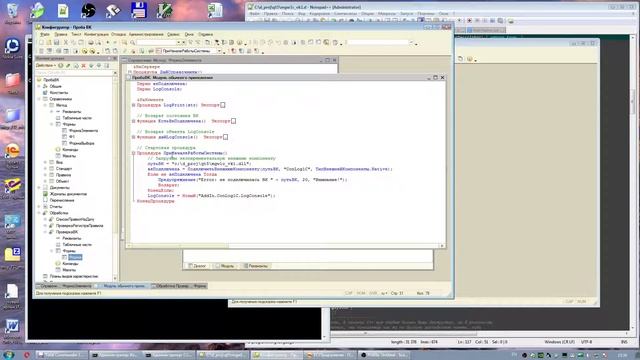Click the Paste toolbar icon
640x360 pixels.
[x=81, y=42]
